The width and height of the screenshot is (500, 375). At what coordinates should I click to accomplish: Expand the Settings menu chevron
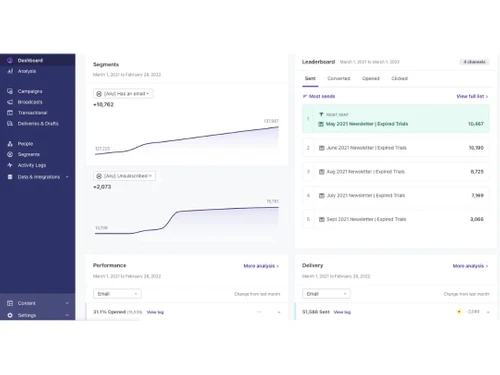click(x=67, y=315)
